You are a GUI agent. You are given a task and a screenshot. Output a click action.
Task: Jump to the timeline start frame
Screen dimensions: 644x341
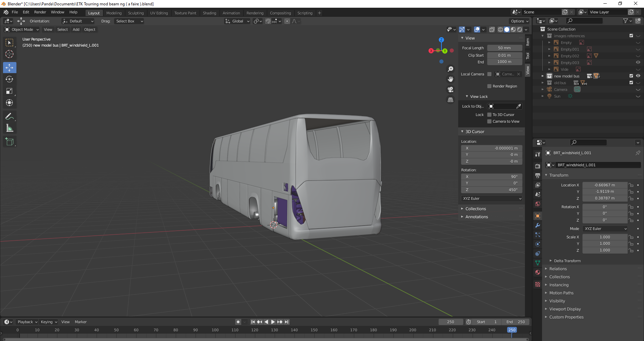pos(253,322)
